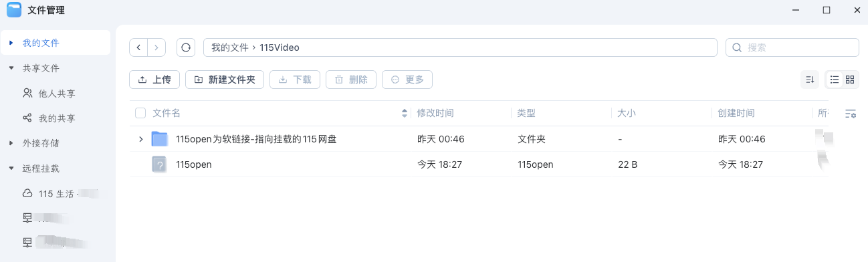This screenshot has height=262, width=868.
Task: Collapse the 远程挂载 section
Action: (11, 168)
